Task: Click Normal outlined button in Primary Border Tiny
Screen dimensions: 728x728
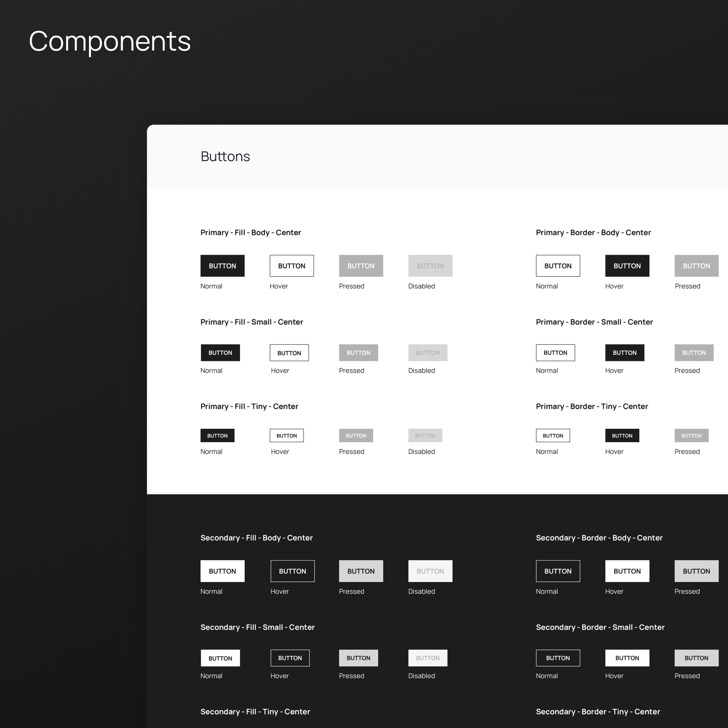Action: [553, 435]
